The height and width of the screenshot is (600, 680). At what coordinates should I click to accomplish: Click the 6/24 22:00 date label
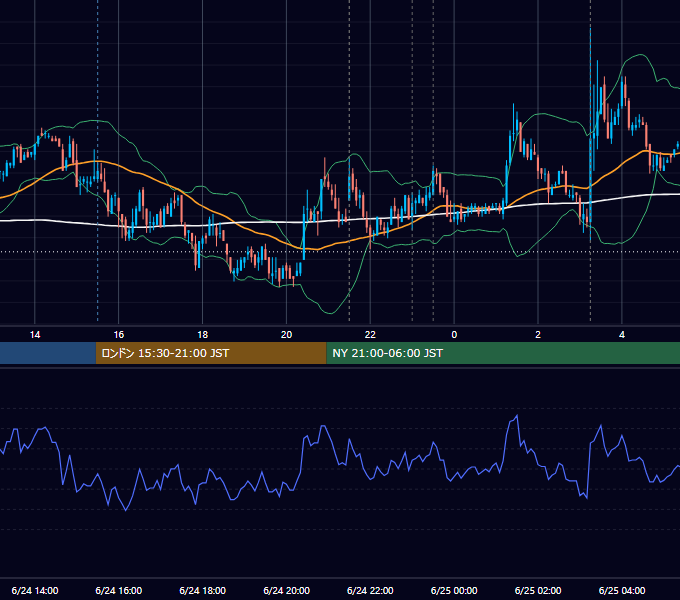(x=370, y=590)
